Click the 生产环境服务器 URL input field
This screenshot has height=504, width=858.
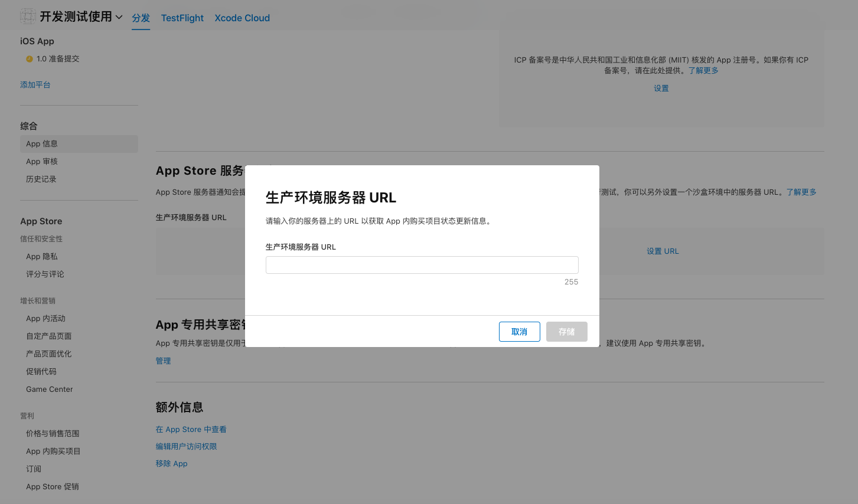pos(422,265)
